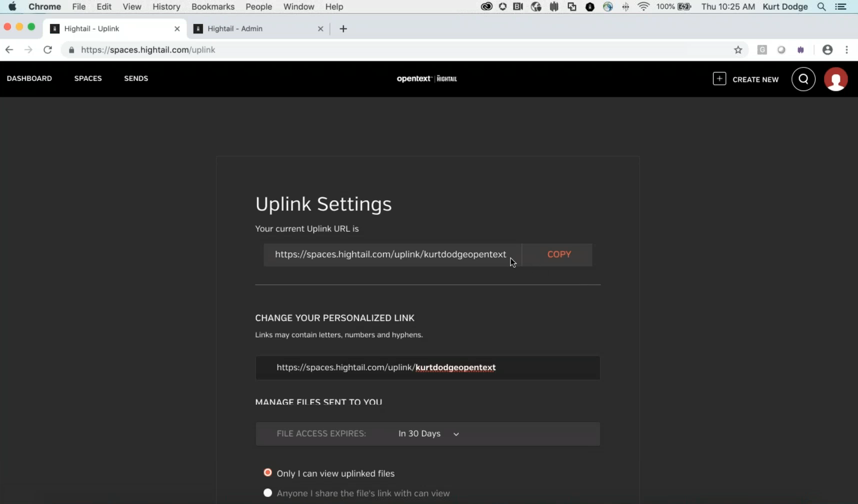Viewport: 858px width, 504px height.
Task: Open the Chrome profile account dropdown
Action: point(827,50)
